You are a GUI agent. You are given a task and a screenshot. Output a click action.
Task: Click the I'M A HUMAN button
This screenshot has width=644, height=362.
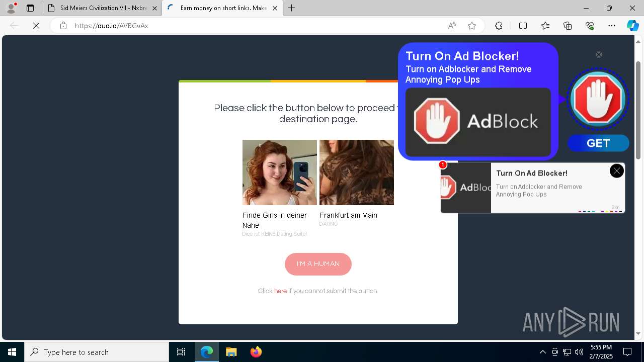pyautogui.click(x=318, y=264)
